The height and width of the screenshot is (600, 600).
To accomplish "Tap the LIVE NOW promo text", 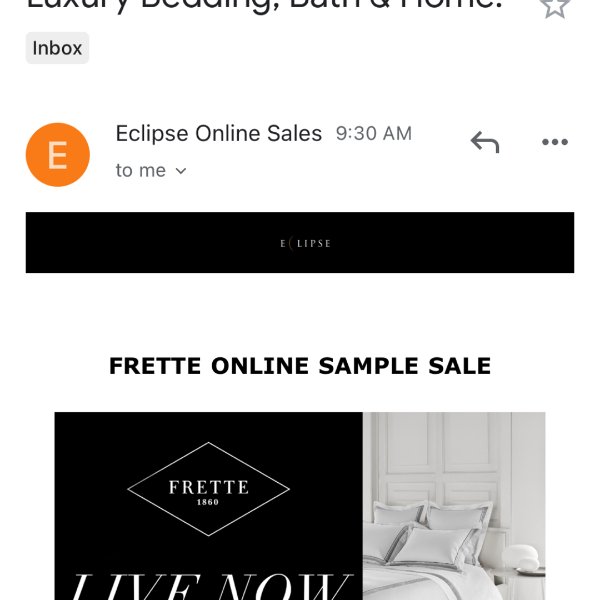I will coord(209,587).
